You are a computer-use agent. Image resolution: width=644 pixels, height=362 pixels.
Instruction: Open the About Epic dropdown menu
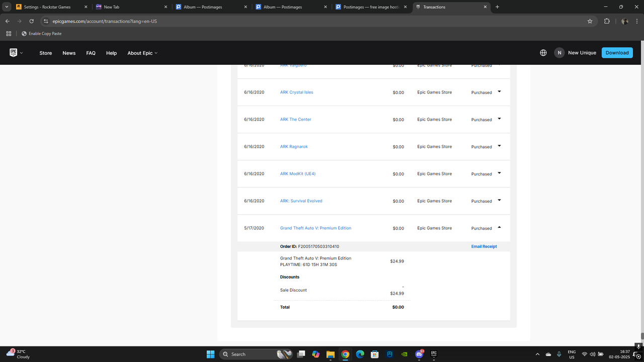coord(142,53)
